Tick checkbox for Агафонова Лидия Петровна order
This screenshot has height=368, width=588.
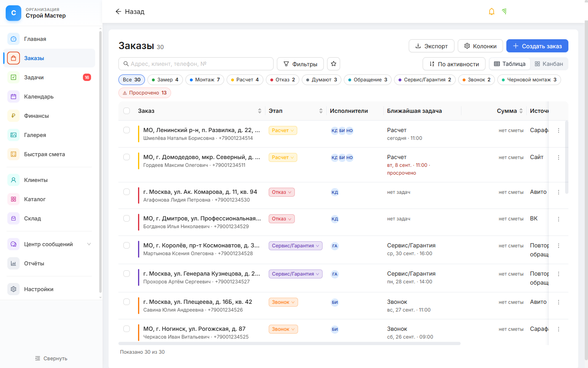(127, 192)
